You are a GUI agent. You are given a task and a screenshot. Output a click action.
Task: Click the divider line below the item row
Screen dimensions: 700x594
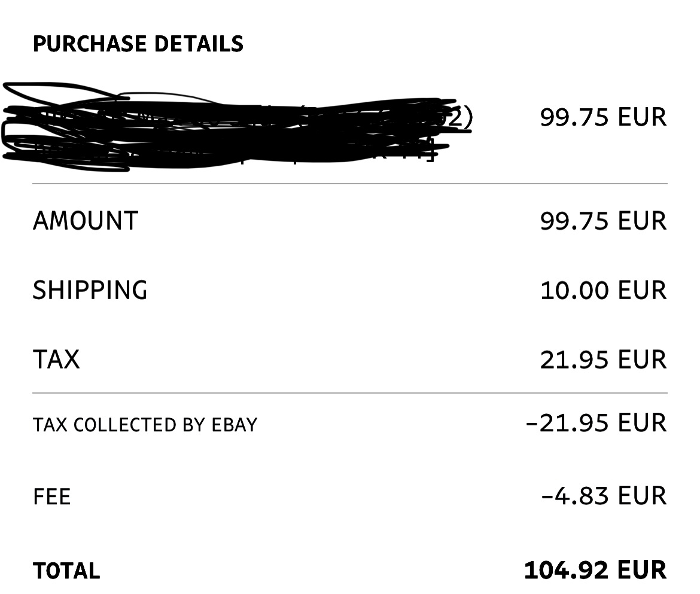pyautogui.click(x=350, y=184)
